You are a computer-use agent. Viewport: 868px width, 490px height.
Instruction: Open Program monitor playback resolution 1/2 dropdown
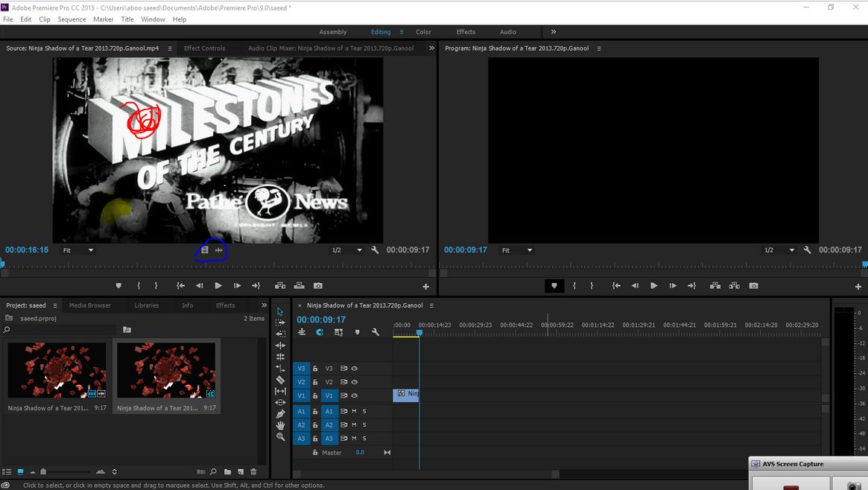779,250
